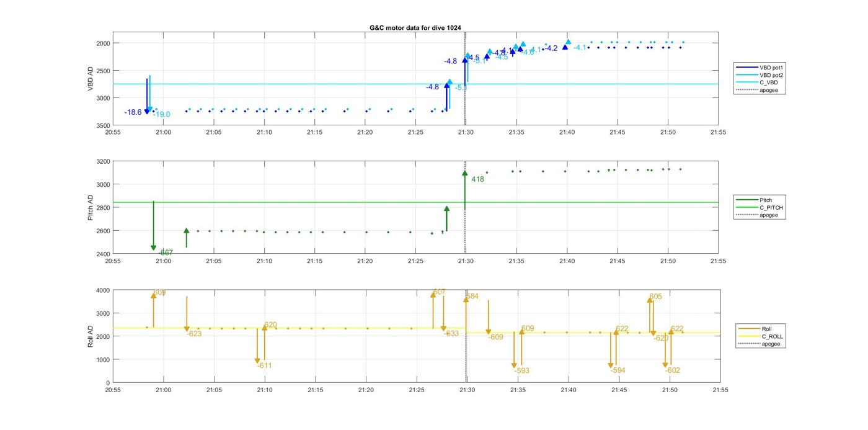This screenshot has width=868, height=430.
Task: Select the 'Pitch AD' y-axis label
Action: point(91,208)
